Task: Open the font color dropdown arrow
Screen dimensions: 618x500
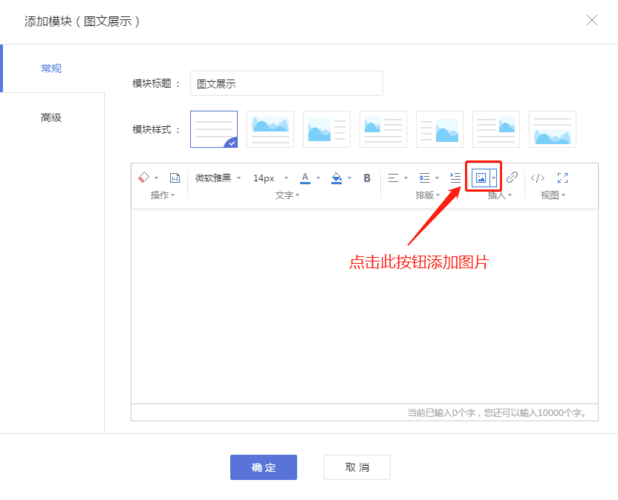Action: click(x=318, y=178)
